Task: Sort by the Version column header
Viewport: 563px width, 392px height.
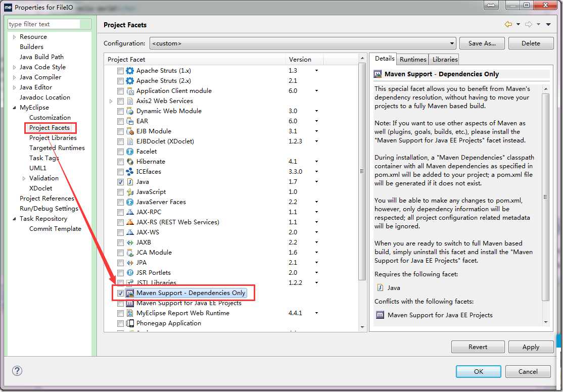Action: (x=304, y=60)
